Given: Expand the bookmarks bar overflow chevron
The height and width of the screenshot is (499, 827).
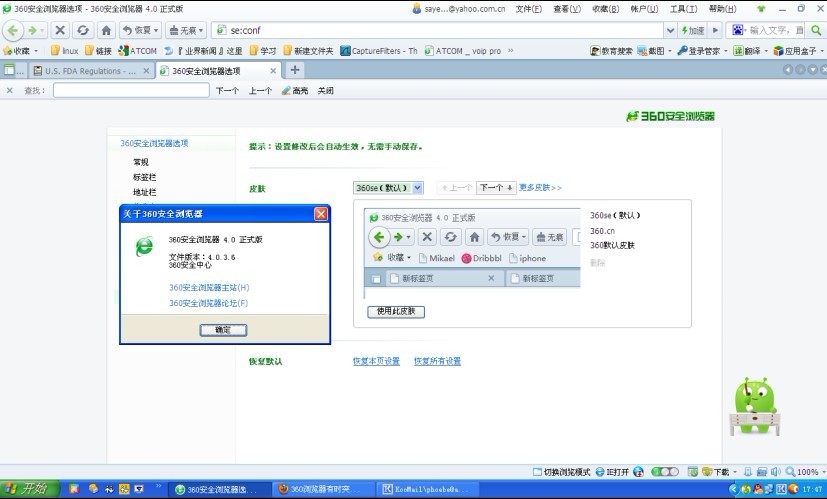Looking at the screenshot, I should [x=511, y=51].
